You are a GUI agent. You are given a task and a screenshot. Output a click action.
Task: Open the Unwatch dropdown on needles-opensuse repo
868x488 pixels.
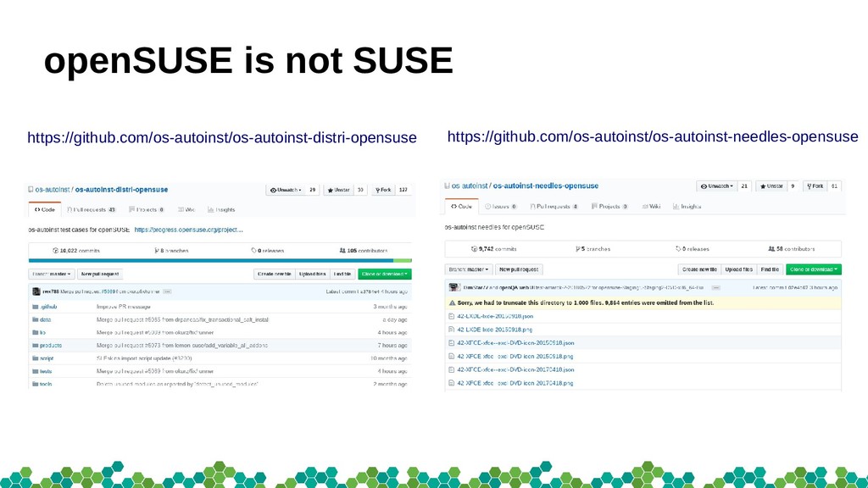[717, 186]
